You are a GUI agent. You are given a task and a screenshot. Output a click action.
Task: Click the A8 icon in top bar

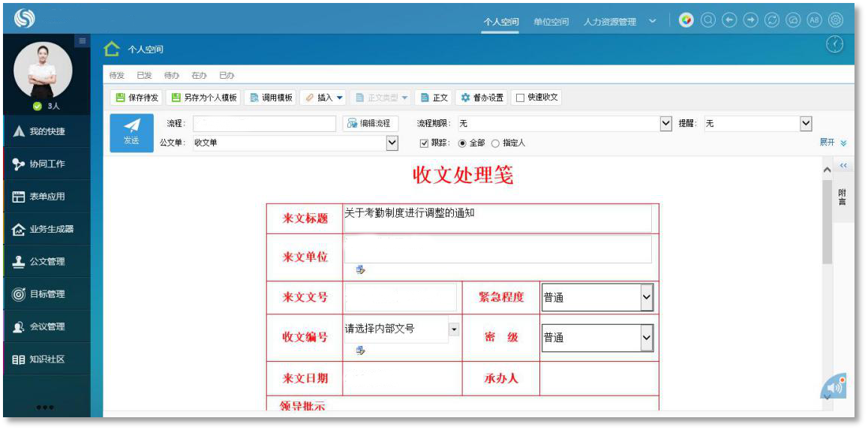click(x=814, y=20)
